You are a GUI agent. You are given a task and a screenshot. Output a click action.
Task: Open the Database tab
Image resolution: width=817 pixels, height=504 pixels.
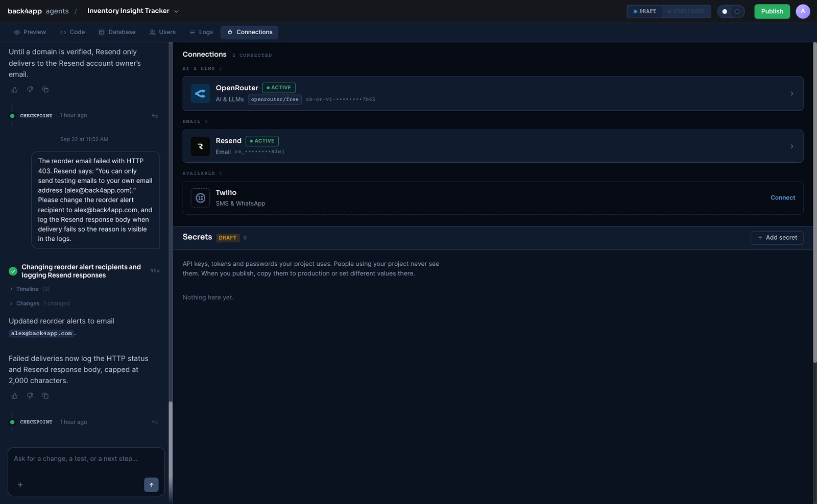tap(117, 32)
